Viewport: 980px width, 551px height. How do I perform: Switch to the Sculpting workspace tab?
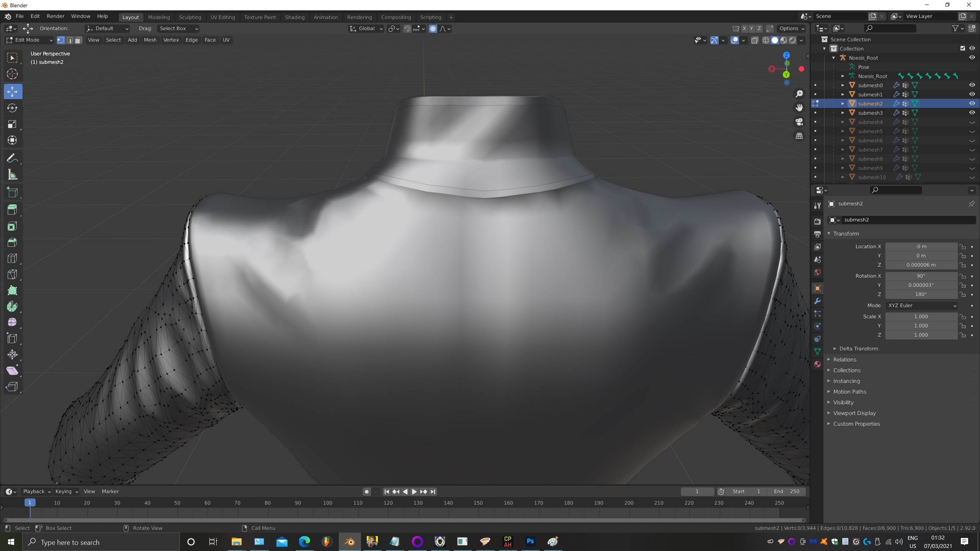(x=190, y=17)
